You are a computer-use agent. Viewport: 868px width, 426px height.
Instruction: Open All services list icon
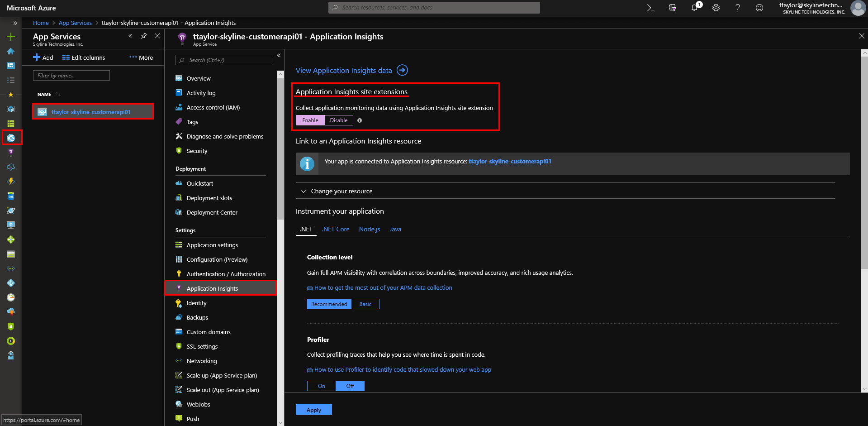click(x=11, y=80)
